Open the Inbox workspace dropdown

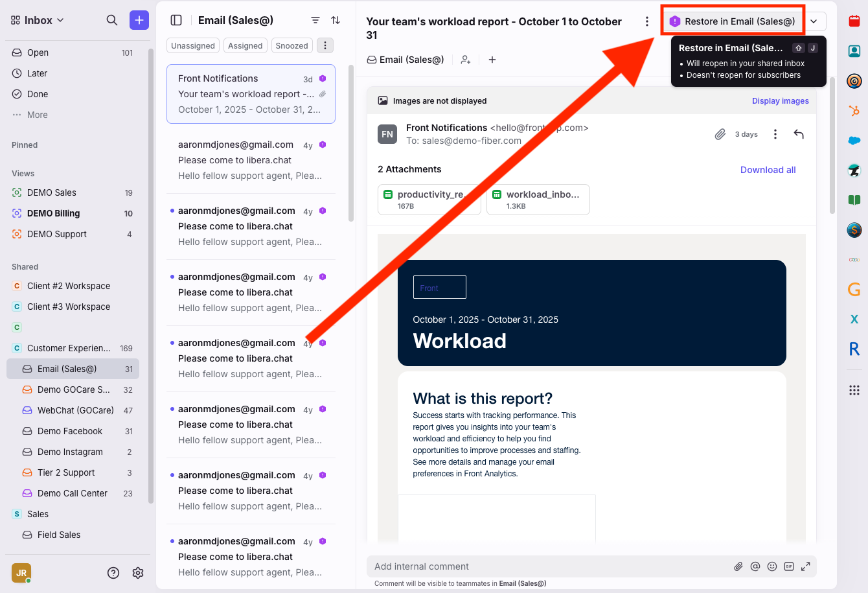(x=38, y=20)
